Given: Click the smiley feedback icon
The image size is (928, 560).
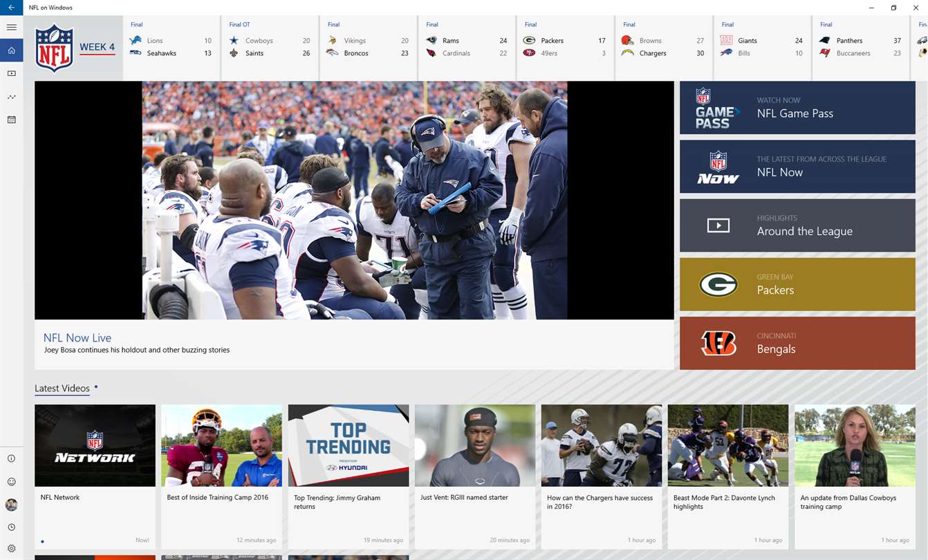Looking at the screenshot, I should point(11,482).
